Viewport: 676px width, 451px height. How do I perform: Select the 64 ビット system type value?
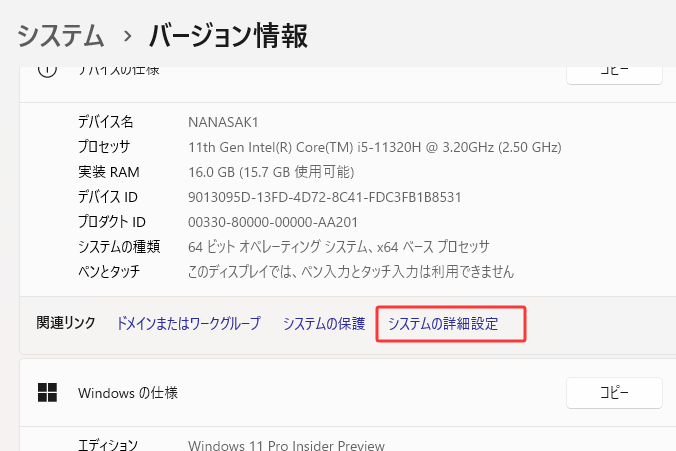[339, 247]
